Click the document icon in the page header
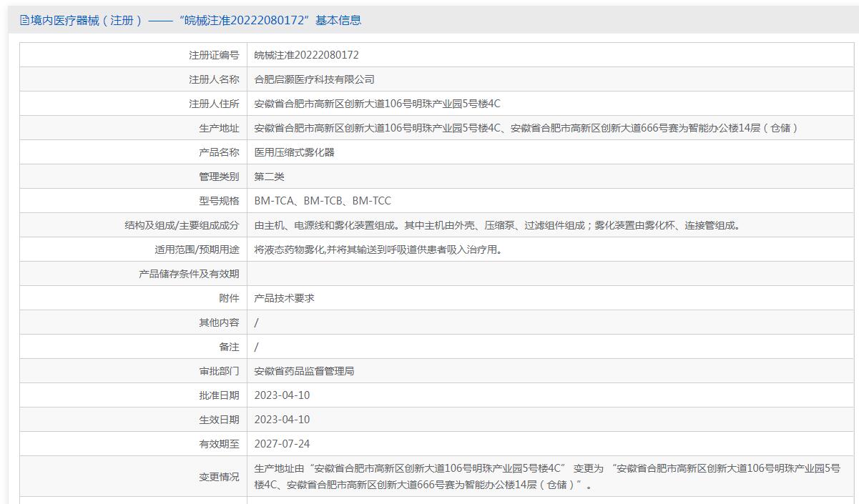 point(25,21)
